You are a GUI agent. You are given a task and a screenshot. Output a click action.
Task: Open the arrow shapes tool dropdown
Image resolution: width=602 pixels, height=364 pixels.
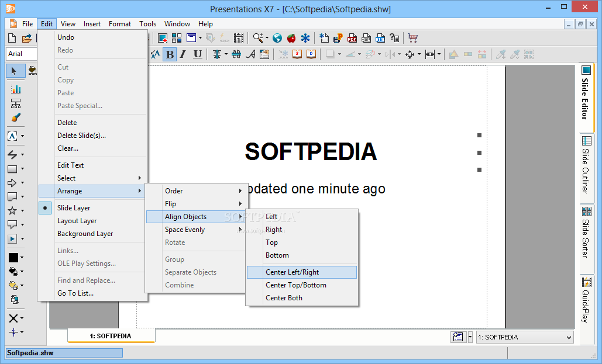(22, 183)
